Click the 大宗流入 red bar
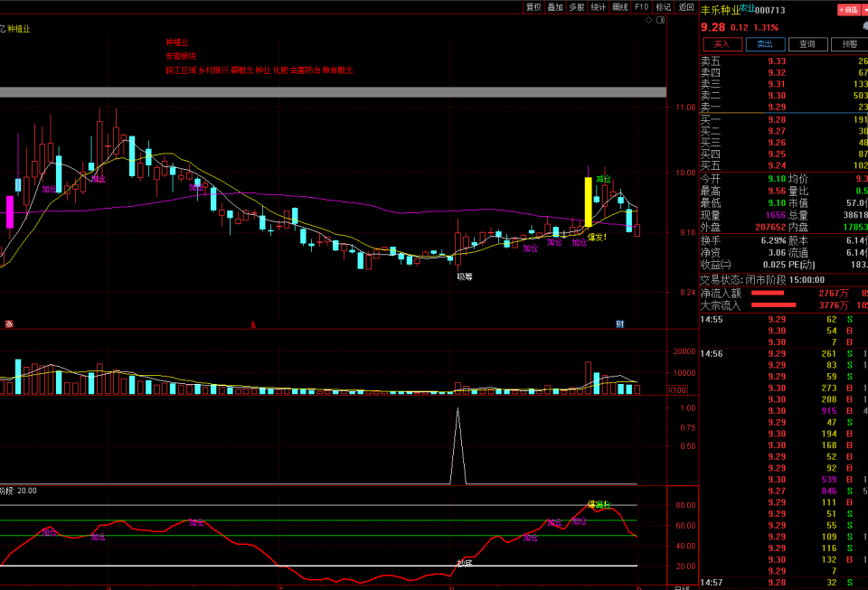The width and height of the screenshot is (868, 590). pos(773,304)
